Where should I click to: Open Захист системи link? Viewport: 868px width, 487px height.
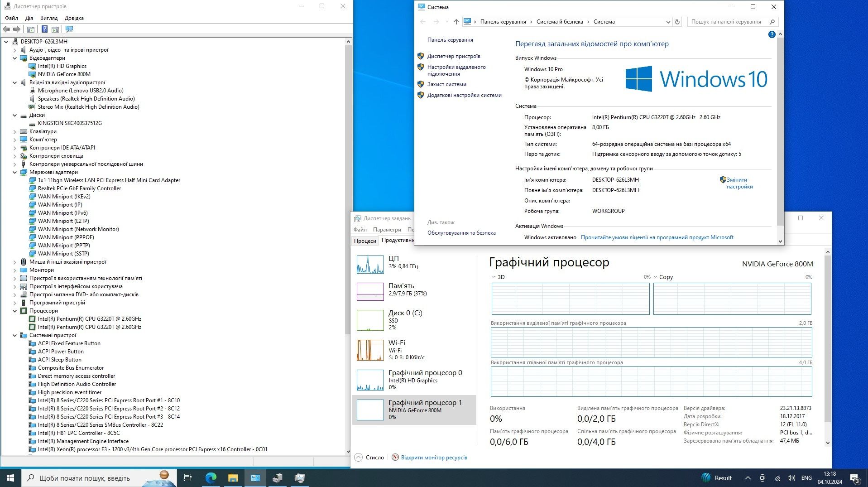[446, 84]
